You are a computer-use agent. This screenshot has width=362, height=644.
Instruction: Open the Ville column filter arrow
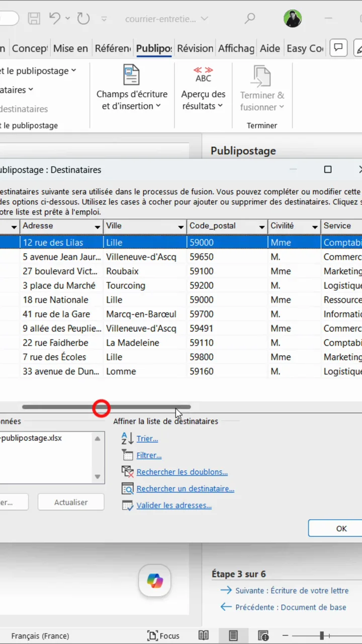(x=180, y=227)
